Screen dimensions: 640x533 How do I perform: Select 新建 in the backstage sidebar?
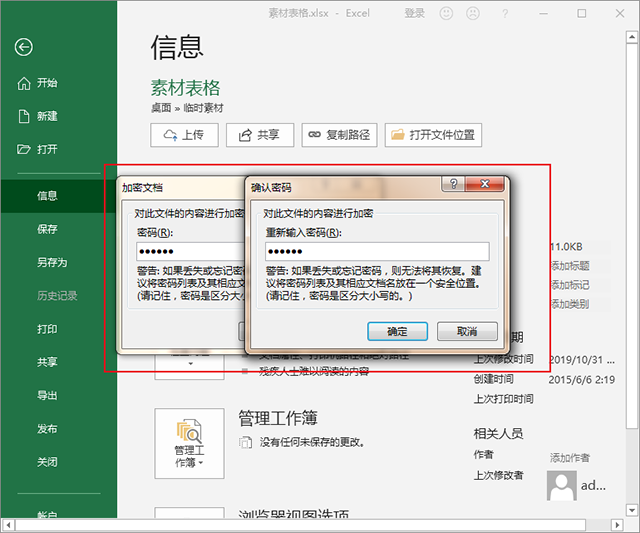click(x=38, y=116)
